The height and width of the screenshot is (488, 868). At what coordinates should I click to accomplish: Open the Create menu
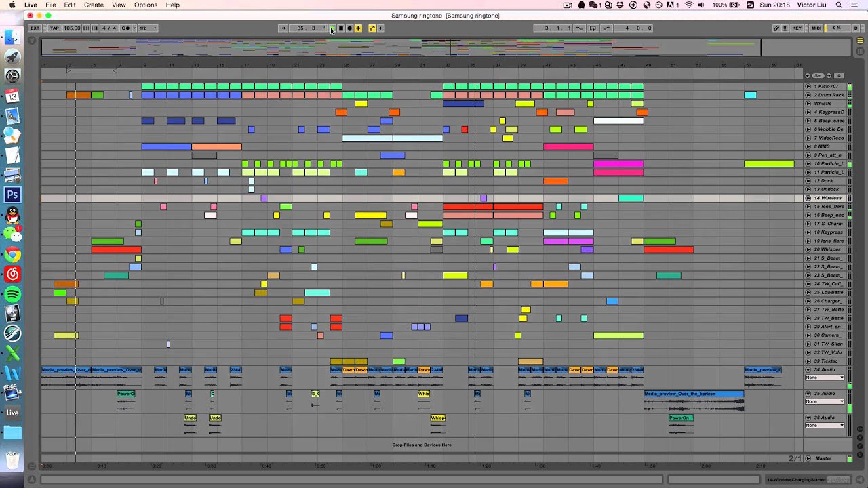pyautogui.click(x=94, y=5)
